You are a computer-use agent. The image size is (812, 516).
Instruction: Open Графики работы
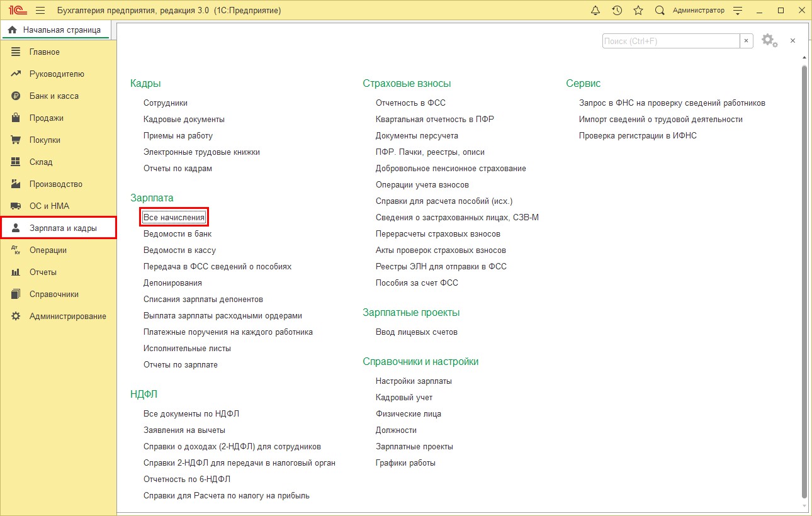click(405, 463)
